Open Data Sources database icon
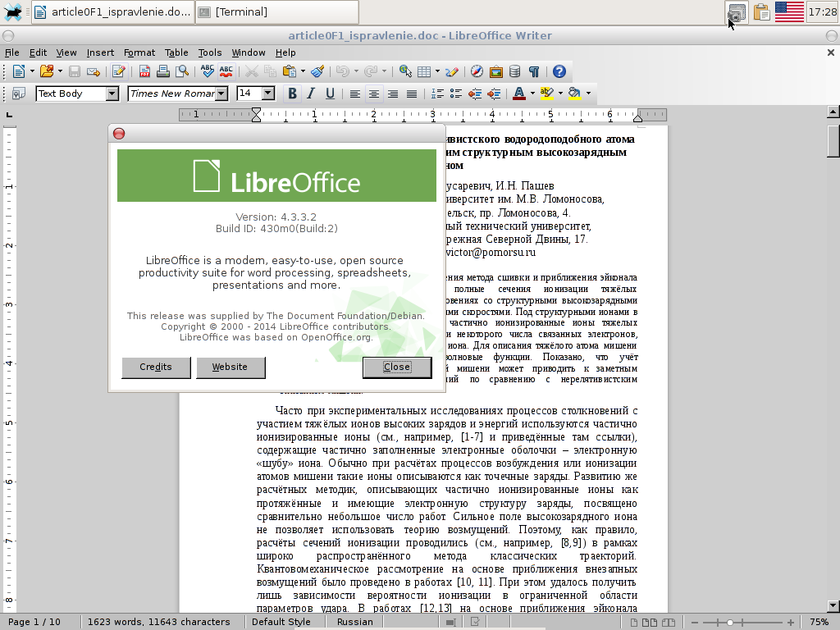This screenshot has height=630, width=840. (x=515, y=71)
